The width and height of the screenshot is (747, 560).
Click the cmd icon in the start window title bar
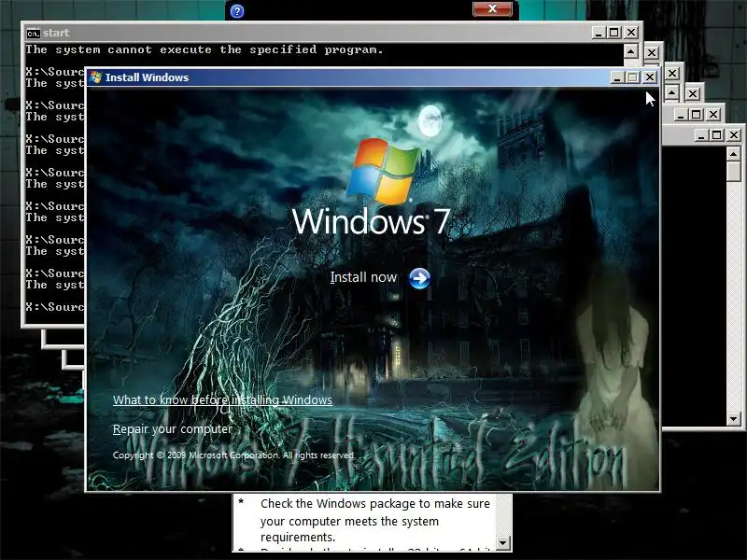point(34,34)
